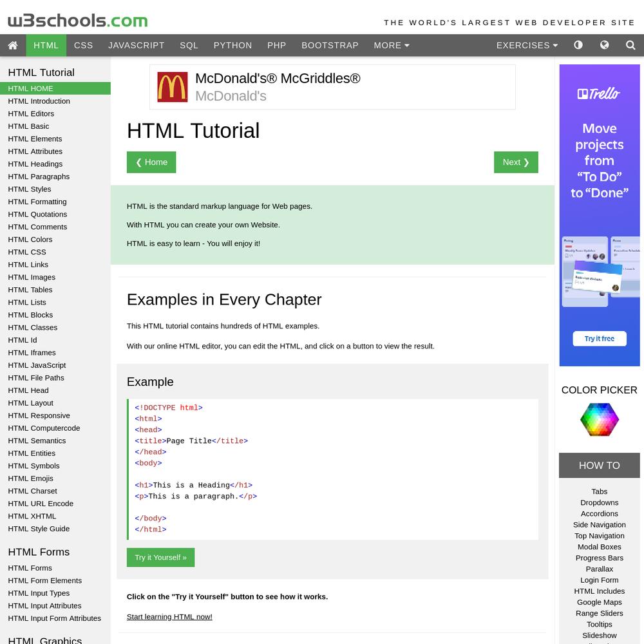The height and width of the screenshot is (644, 644).
Task: Expand the EXERCISES dropdown
Action: pos(527,45)
